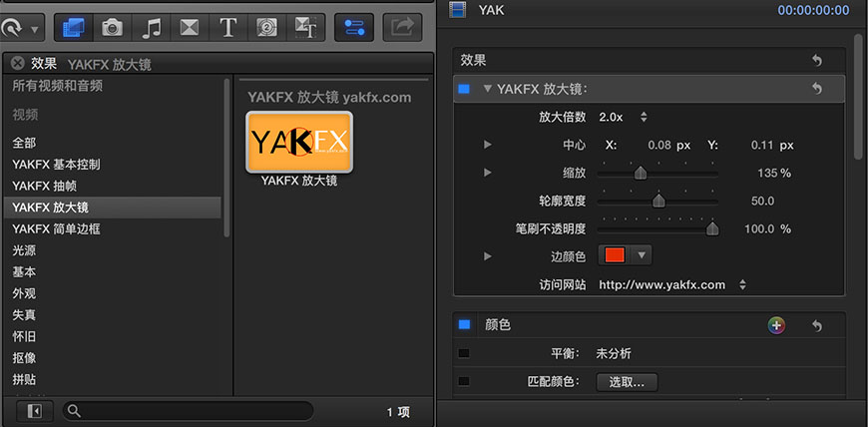Toggle the Inspector sliders icon

click(x=353, y=27)
